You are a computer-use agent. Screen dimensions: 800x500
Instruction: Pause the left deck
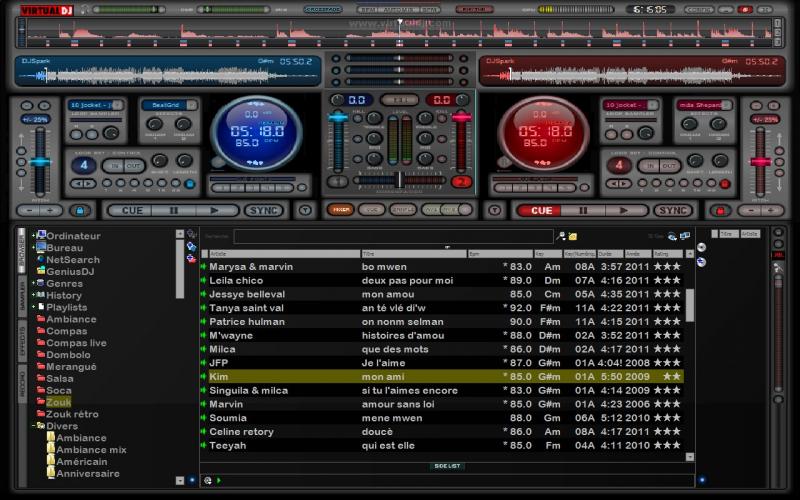point(173,211)
